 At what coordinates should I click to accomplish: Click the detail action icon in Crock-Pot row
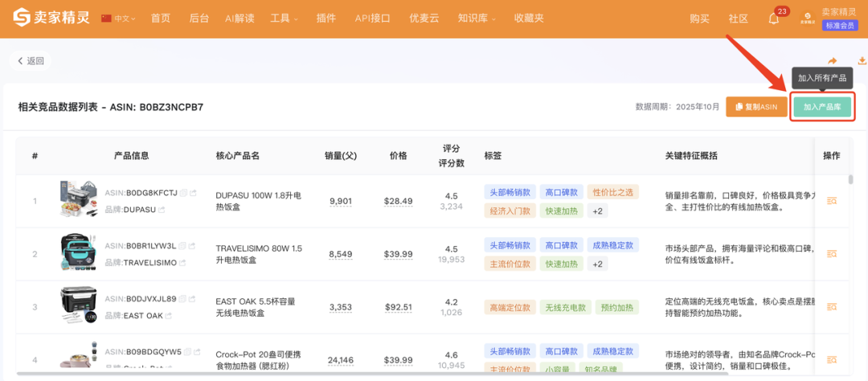[832, 359]
